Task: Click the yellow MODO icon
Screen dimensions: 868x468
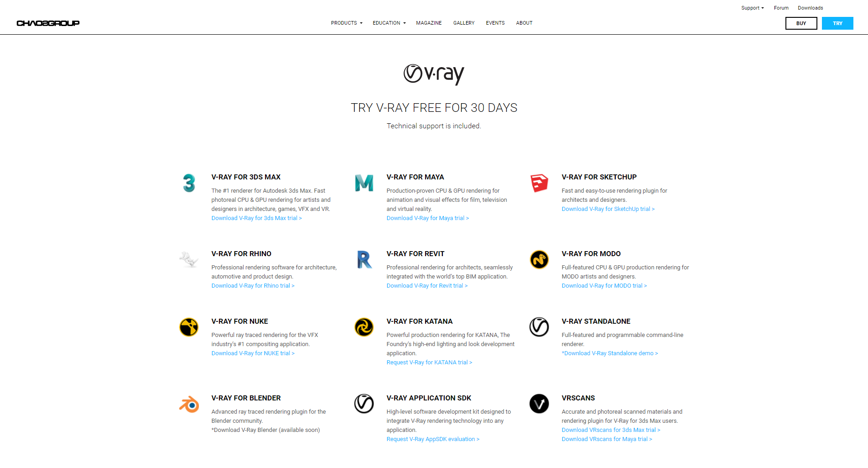Action: [x=539, y=260]
